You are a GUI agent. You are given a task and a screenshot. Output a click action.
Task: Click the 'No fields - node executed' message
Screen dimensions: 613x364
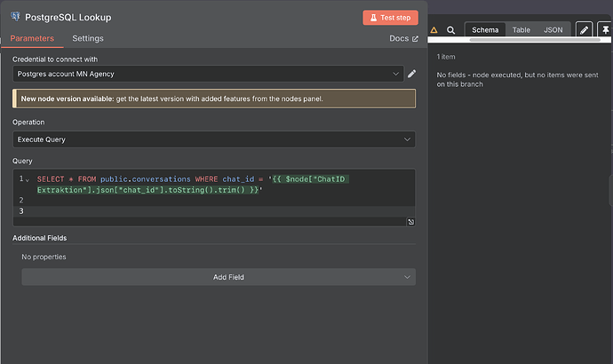[x=517, y=79]
